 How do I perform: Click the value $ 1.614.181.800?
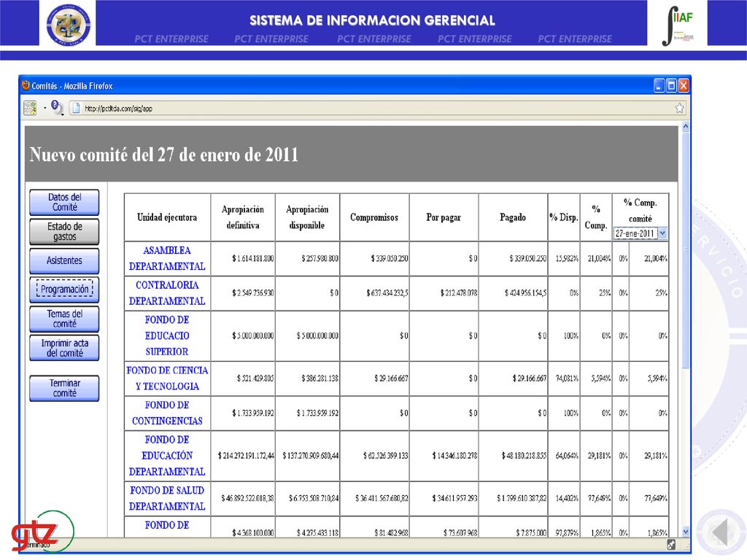point(253,259)
